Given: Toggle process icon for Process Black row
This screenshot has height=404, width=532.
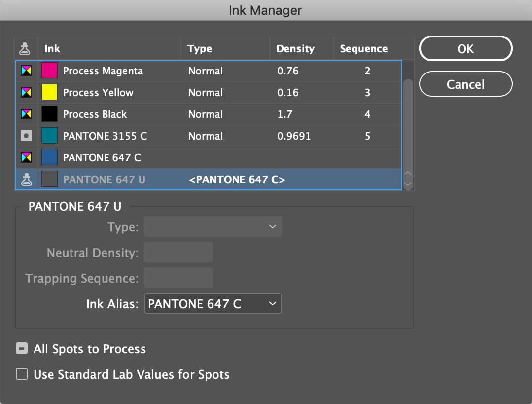Looking at the screenshot, I should (26, 114).
